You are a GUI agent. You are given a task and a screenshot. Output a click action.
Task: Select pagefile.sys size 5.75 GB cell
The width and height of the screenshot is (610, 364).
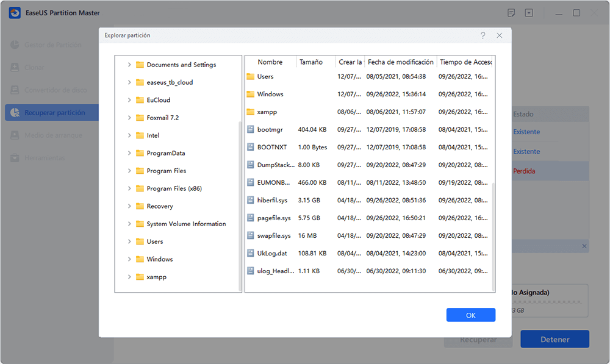[309, 218]
